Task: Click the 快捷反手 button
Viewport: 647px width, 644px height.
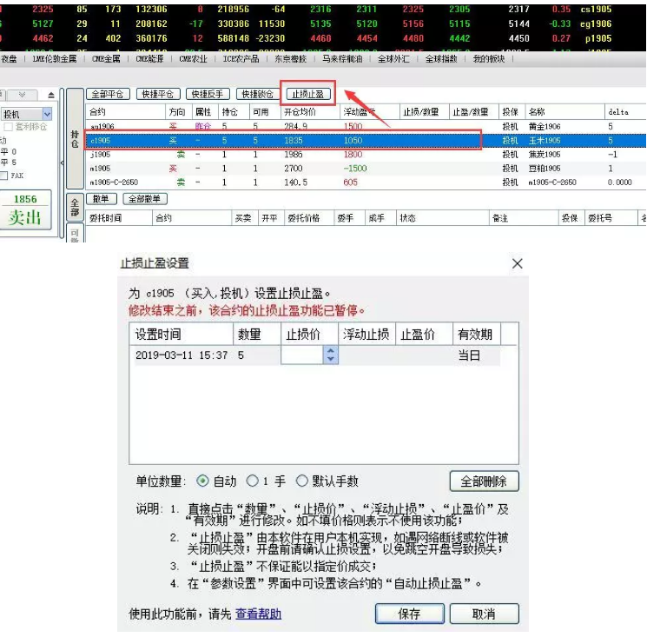Action: 208,94
